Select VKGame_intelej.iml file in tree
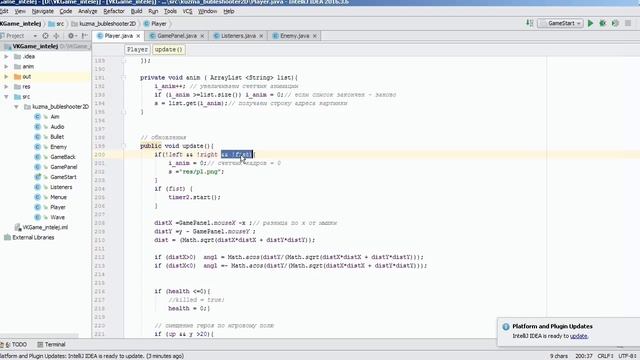This screenshot has width=640, height=360. tap(45, 227)
